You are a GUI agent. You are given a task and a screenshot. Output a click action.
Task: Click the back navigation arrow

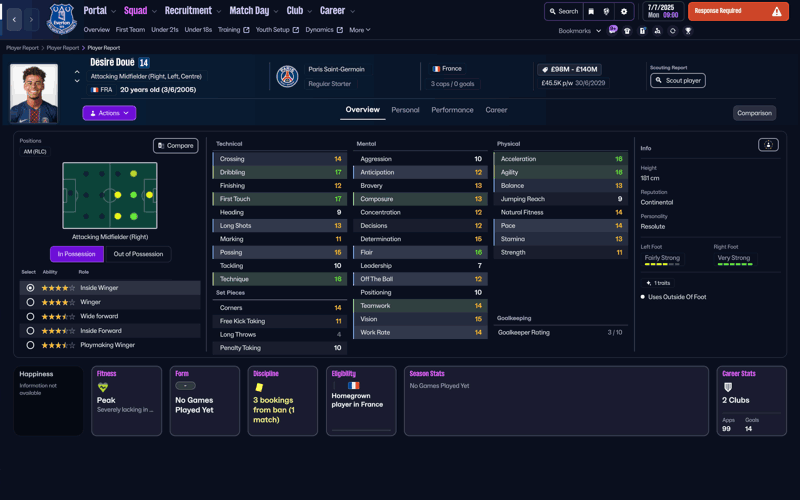pyautogui.click(x=14, y=19)
